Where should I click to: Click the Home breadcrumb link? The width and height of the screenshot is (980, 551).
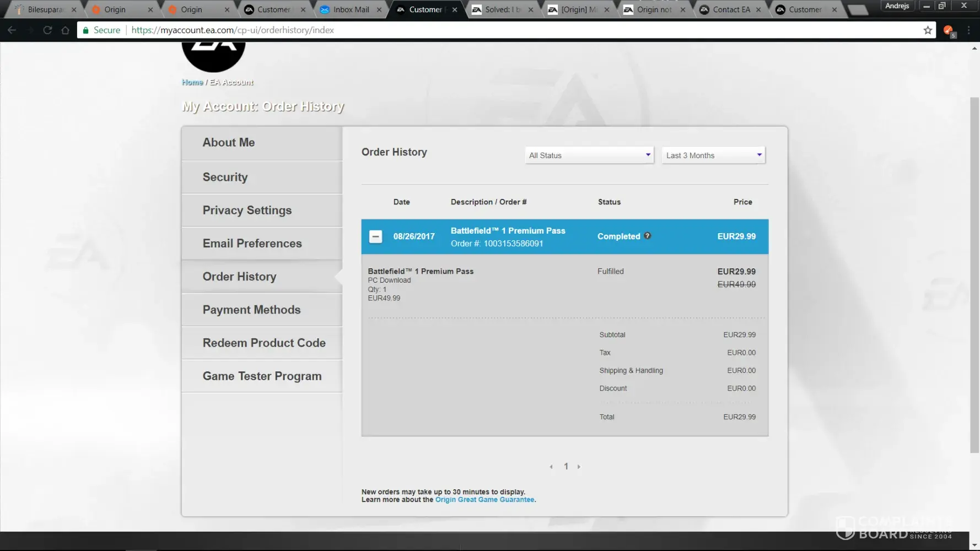(x=192, y=82)
